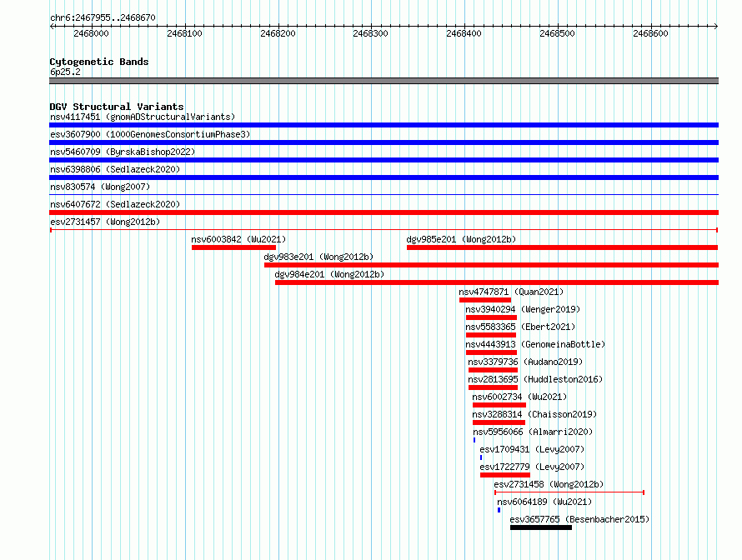Click the red bar under esv1722779
This screenshot has height=560, width=742.
point(505,475)
